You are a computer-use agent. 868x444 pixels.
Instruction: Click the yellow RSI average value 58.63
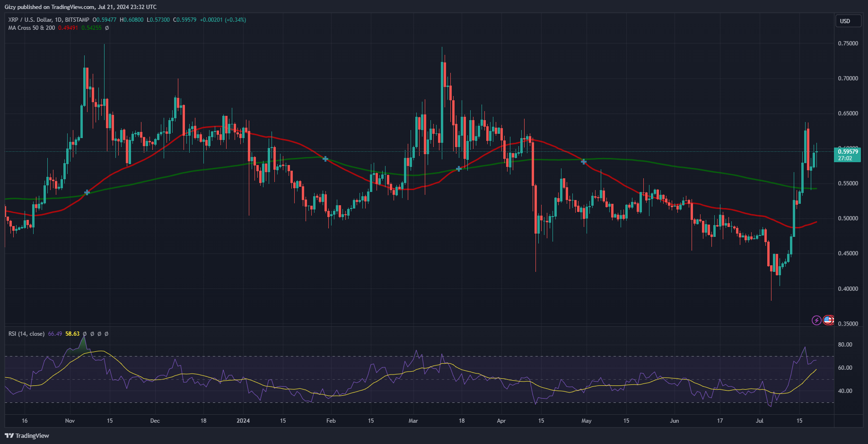pos(72,334)
